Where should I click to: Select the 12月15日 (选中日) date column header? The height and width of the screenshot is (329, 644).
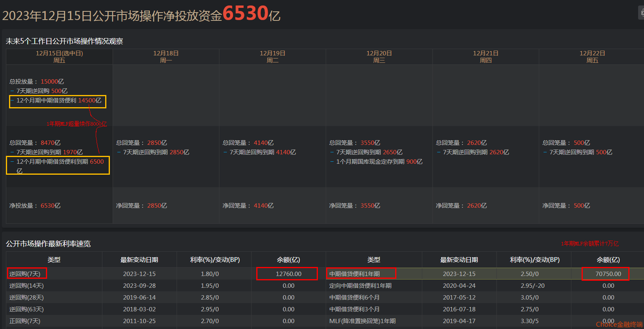tap(59, 57)
